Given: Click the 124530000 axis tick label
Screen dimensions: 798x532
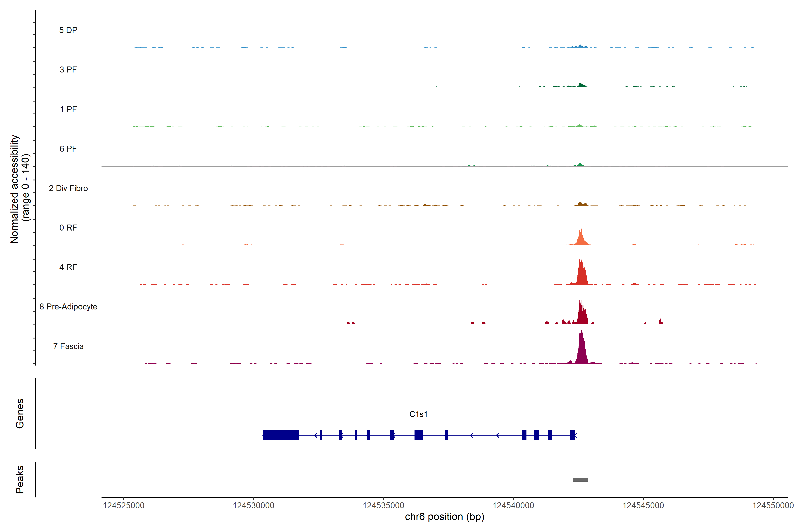Looking at the screenshot, I should coord(253,506).
